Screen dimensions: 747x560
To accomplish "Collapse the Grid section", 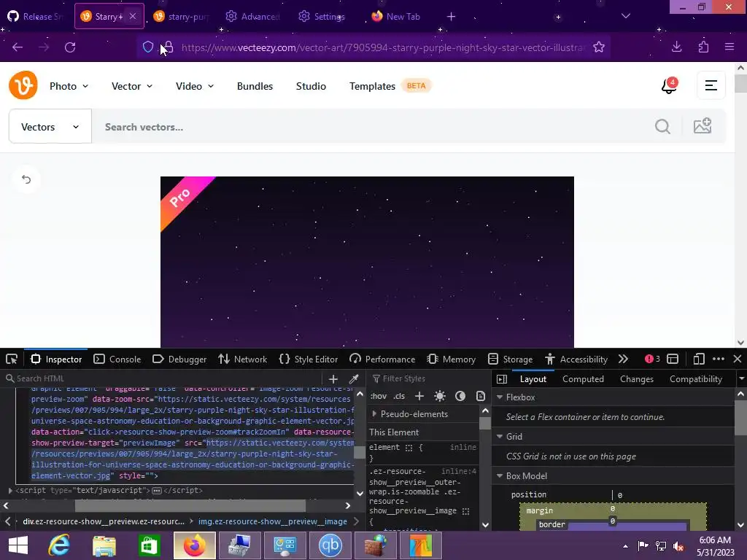I will click(x=500, y=437).
